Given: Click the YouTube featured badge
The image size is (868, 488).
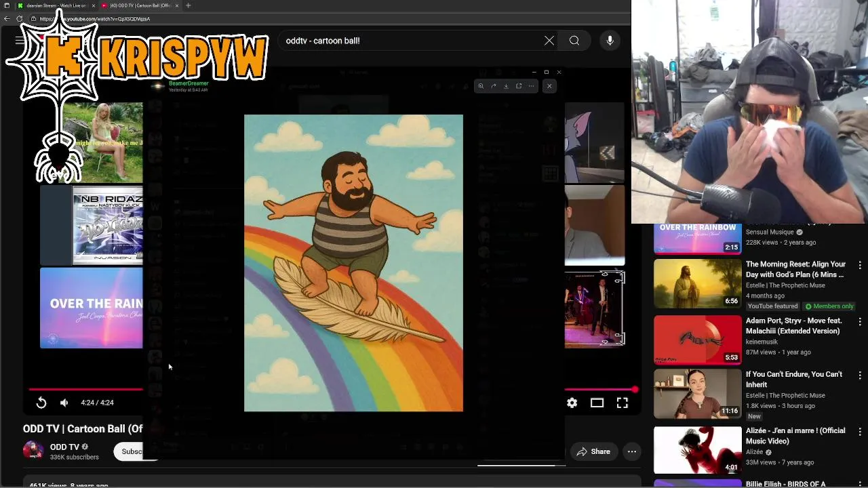Looking at the screenshot, I should [772, 306].
